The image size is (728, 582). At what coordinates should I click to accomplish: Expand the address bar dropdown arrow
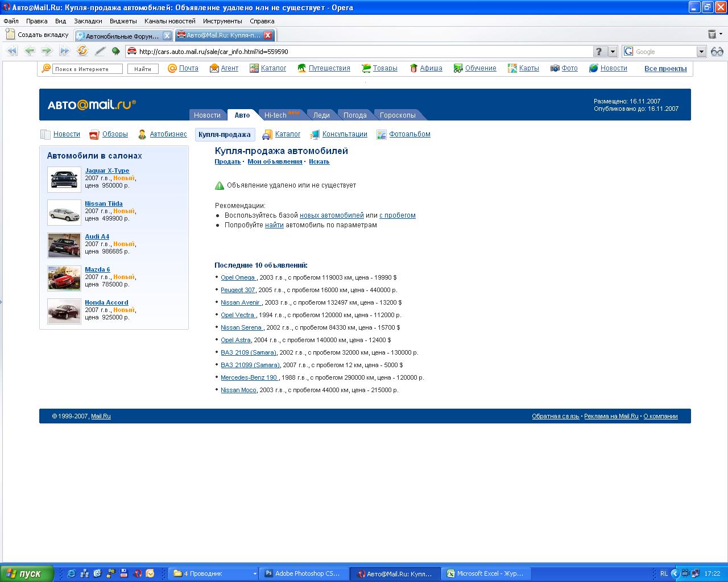pos(613,52)
